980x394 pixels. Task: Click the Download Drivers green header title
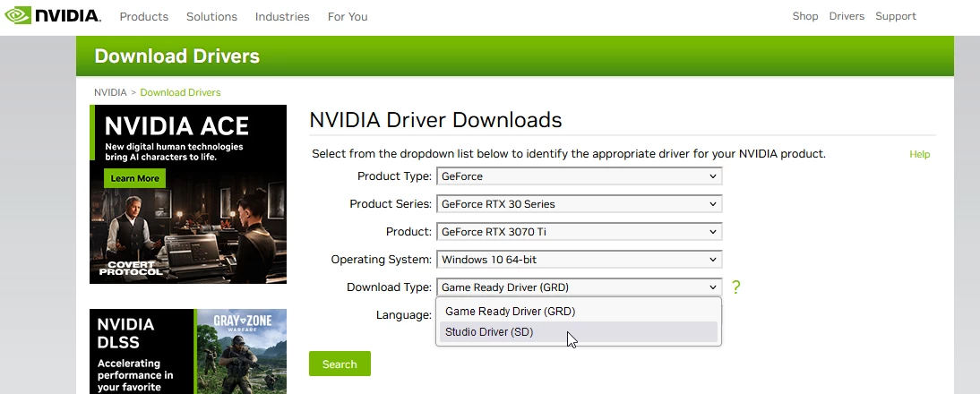coord(176,56)
